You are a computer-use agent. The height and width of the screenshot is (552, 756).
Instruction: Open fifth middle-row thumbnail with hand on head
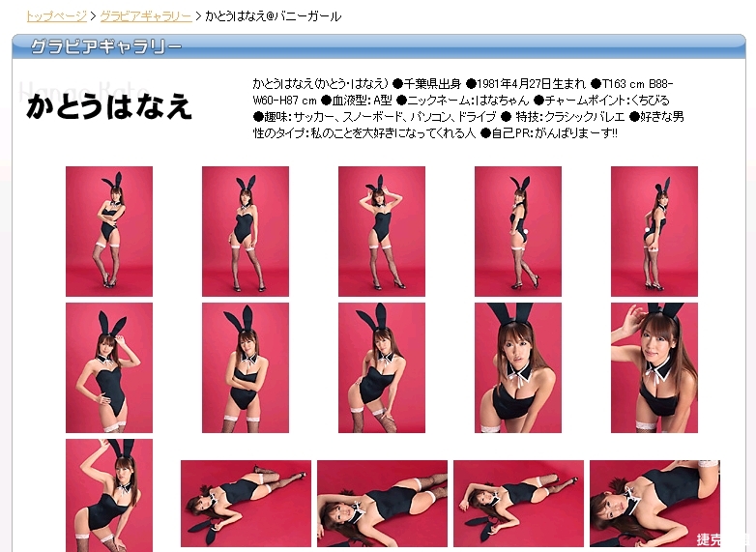654,367
